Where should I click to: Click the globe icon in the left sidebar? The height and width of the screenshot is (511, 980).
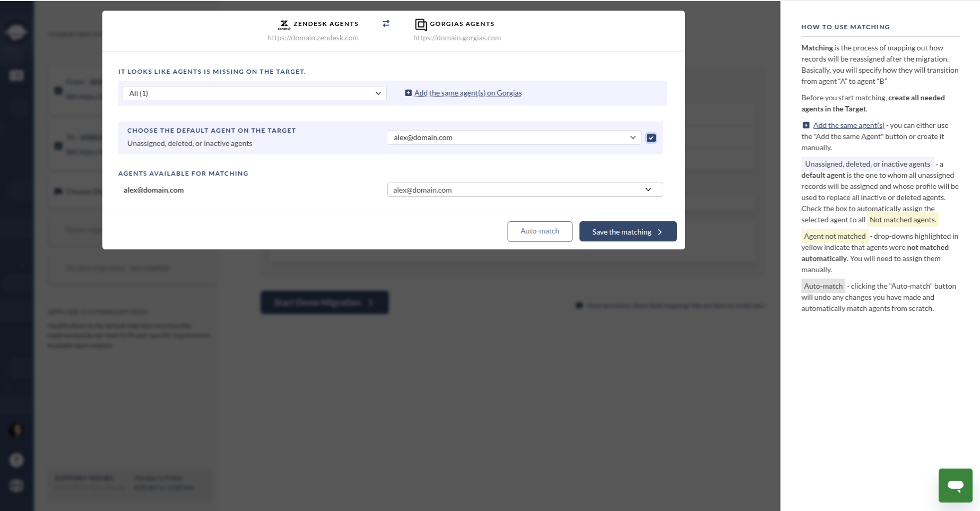[x=16, y=486]
